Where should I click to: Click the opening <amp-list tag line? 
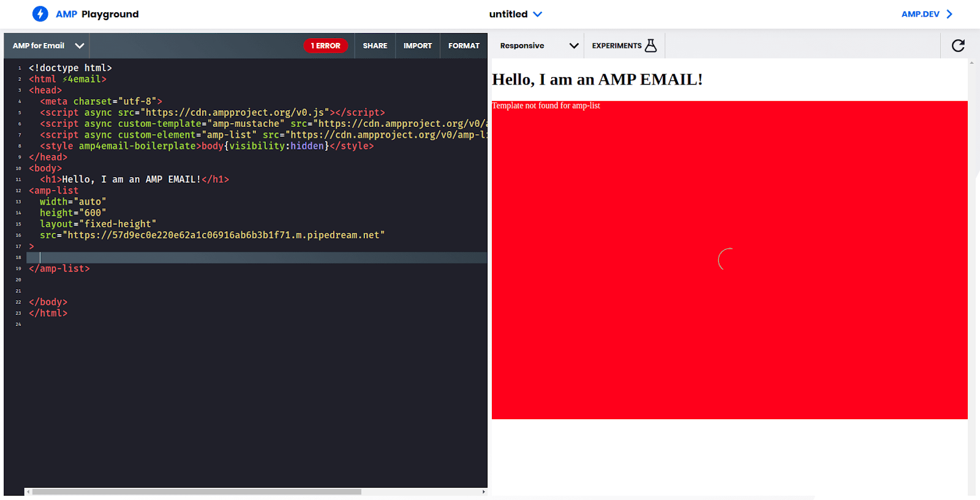[x=54, y=191]
